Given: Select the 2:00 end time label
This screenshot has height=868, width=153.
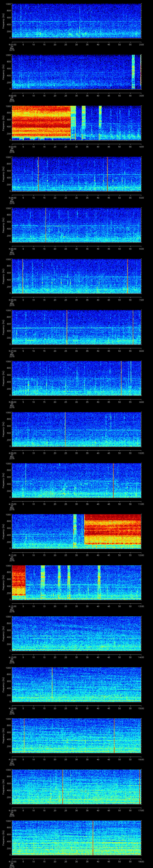Looking at the screenshot, I should pos(141,44).
